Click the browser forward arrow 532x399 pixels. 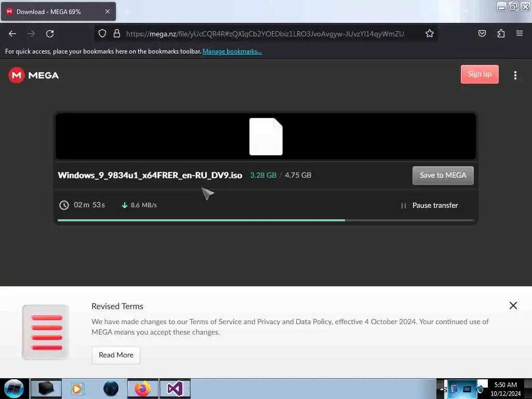(31, 34)
